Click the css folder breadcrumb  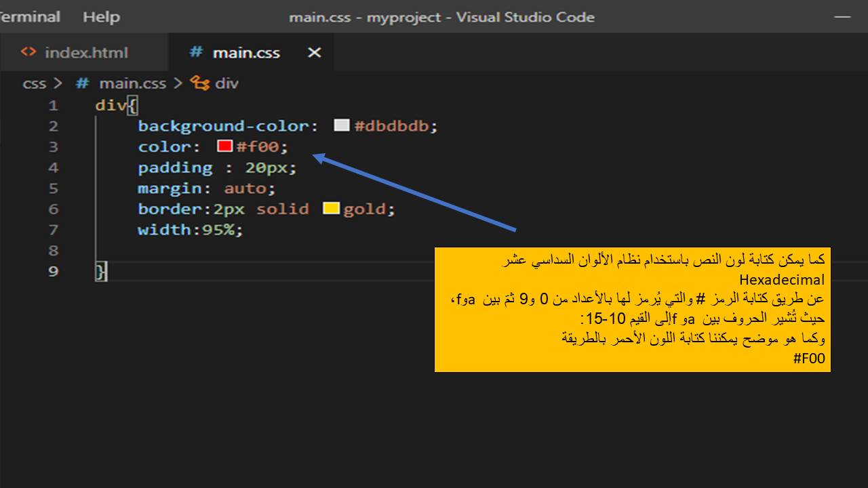pos(34,83)
